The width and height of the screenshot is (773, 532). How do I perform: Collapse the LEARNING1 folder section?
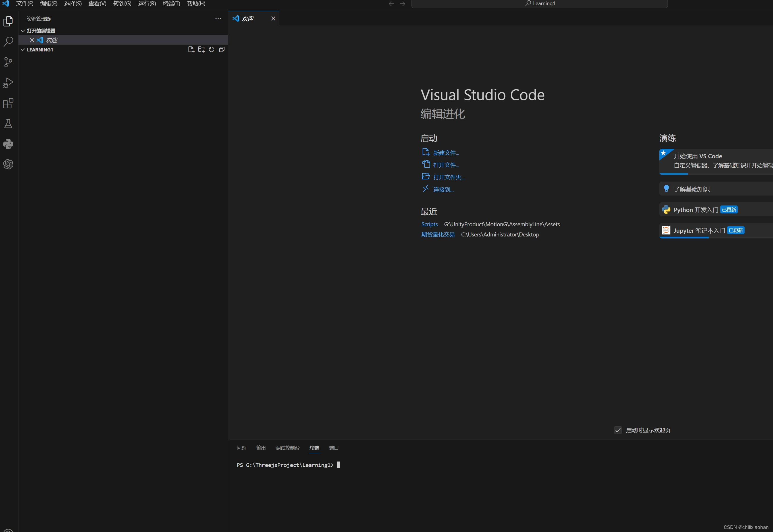[23, 50]
